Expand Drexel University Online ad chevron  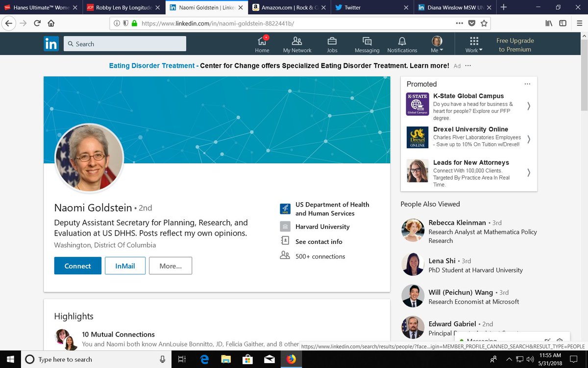pyautogui.click(x=529, y=139)
